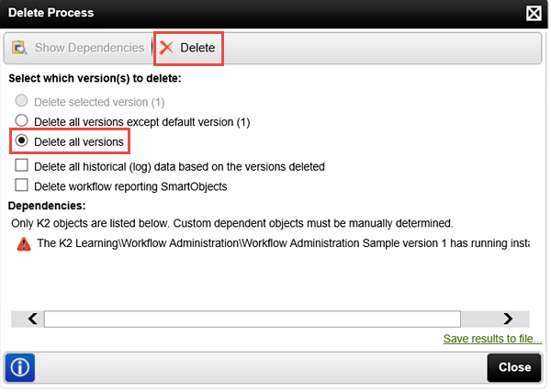The width and height of the screenshot is (551, 392).
Task: Click the left scroll arrow
Action: 33,319
